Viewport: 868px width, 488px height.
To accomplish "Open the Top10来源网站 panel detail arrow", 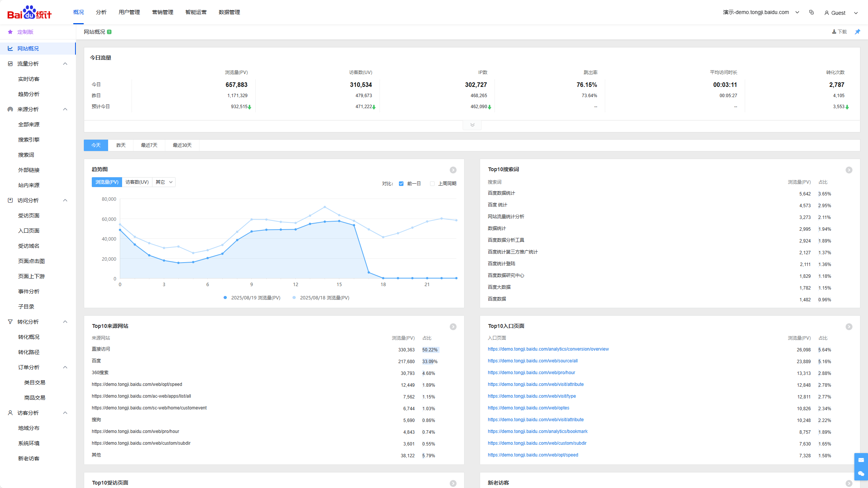I will pos(453,327).
